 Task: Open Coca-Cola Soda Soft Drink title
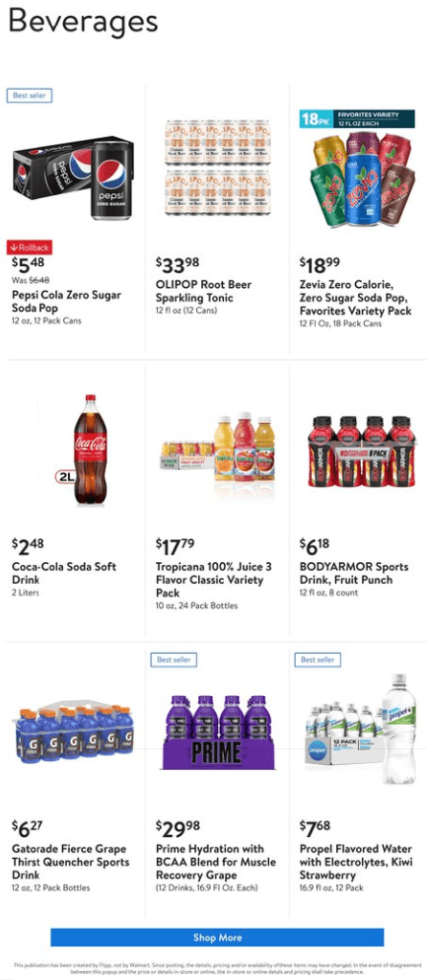click(x=64, y=573)
